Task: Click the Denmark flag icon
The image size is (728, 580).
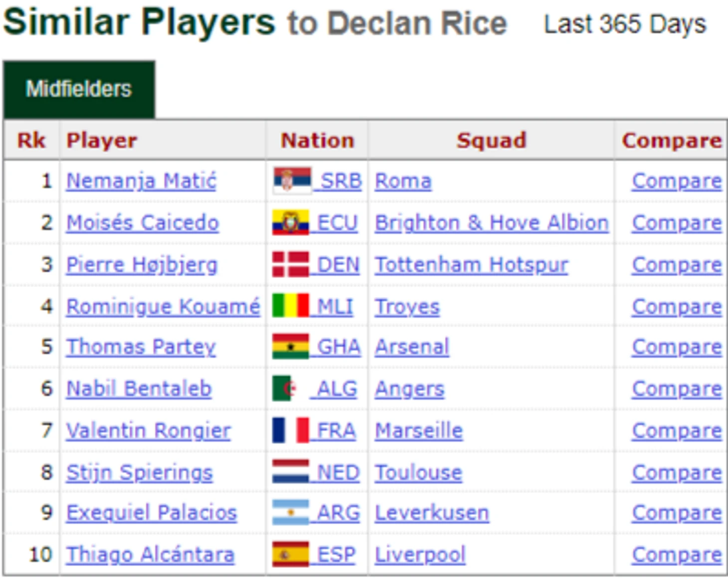Action: pyautogui.click(x=291, y=264)
